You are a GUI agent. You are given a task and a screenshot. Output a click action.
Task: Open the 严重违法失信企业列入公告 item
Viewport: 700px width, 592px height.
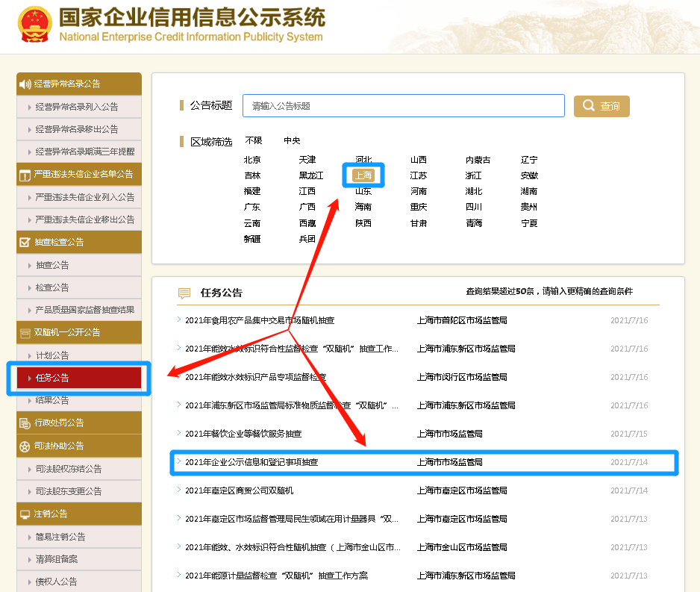(x=79, y=197)
